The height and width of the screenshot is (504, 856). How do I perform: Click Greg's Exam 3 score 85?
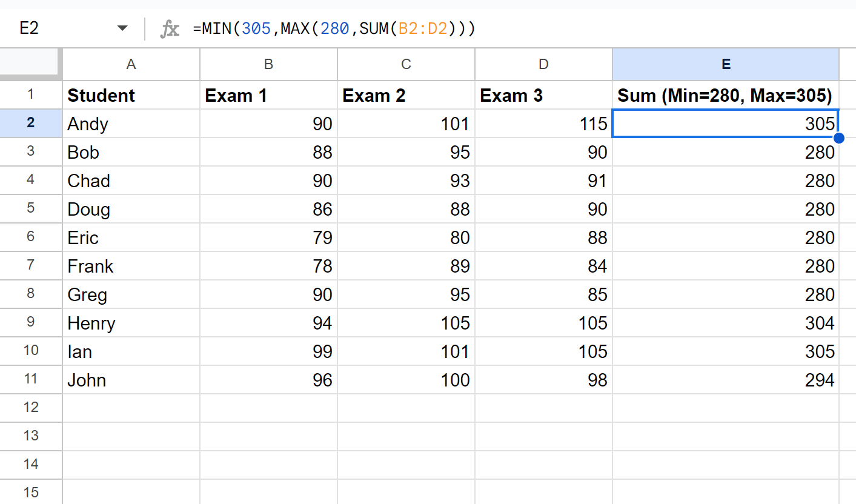543,294
